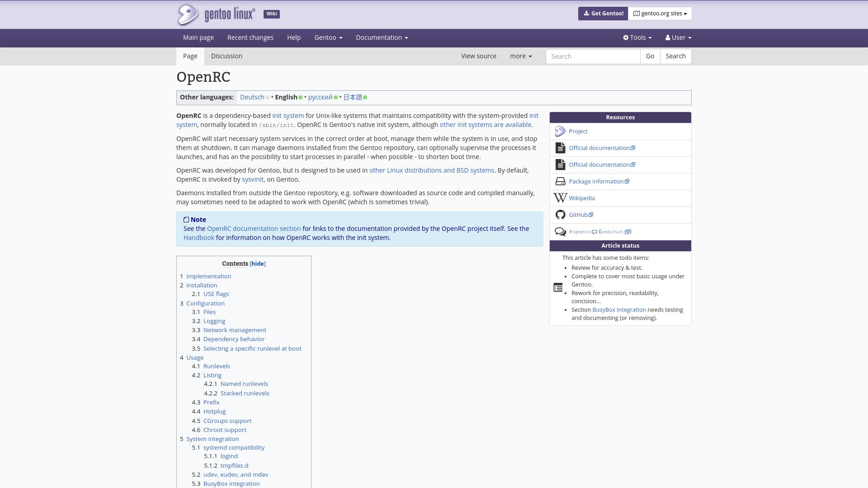This screenshot has width=868, height=488.
Task: Hide the Contents table
Action: click(x=258, y=264)
